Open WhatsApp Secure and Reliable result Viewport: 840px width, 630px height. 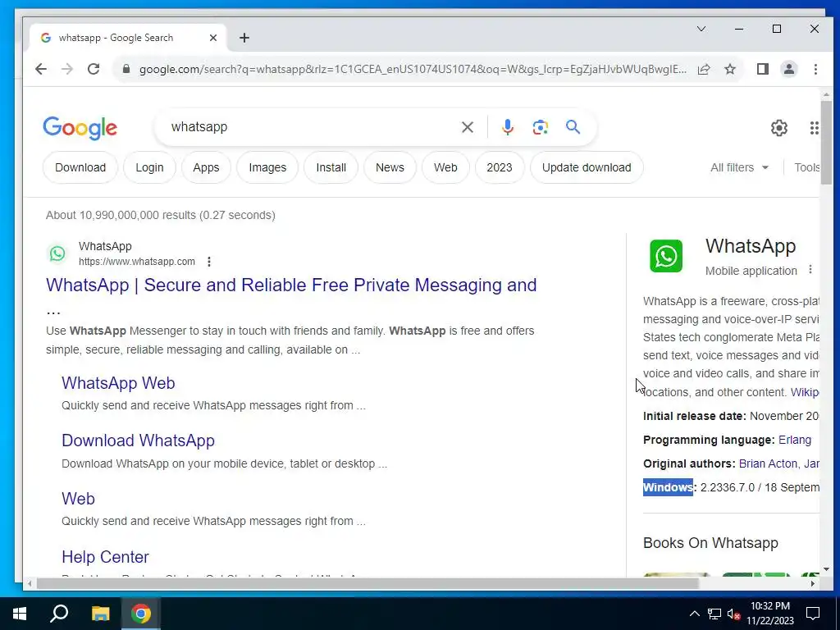291,285
